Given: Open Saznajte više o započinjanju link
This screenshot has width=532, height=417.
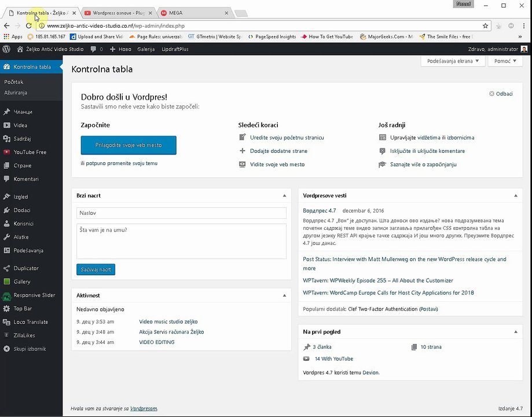Looking at the screenshot, I should coord(423,164).
